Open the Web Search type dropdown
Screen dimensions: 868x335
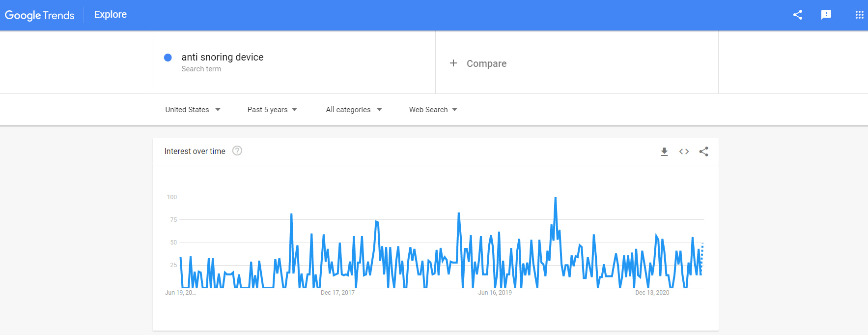pos(432,109)
